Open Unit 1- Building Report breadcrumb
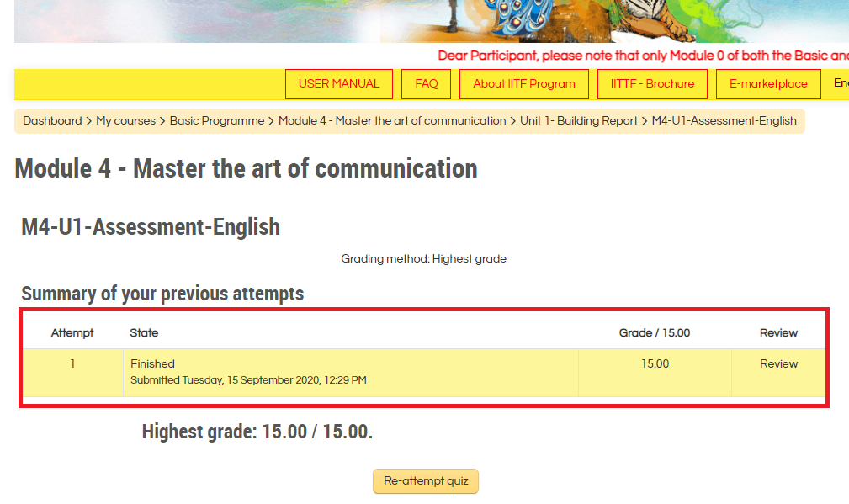 click(579, 120)
